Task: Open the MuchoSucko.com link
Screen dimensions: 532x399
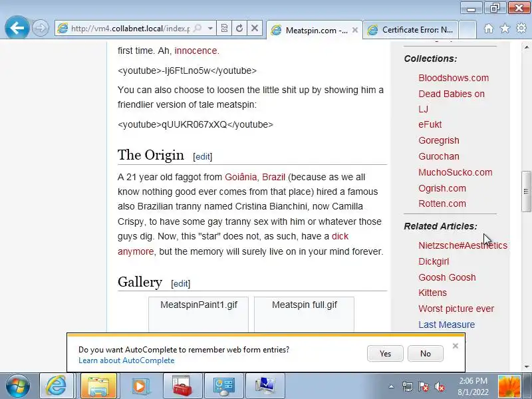Action: coord(455,172)
